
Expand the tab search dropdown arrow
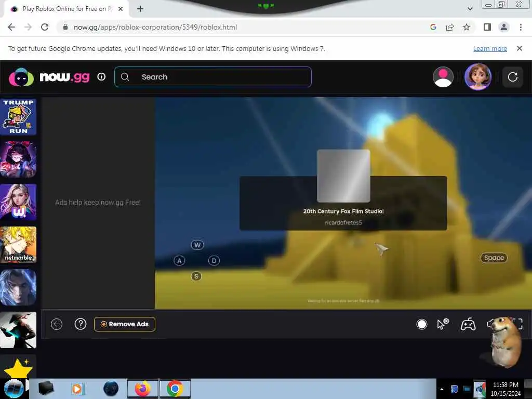(x=470, y=9)
